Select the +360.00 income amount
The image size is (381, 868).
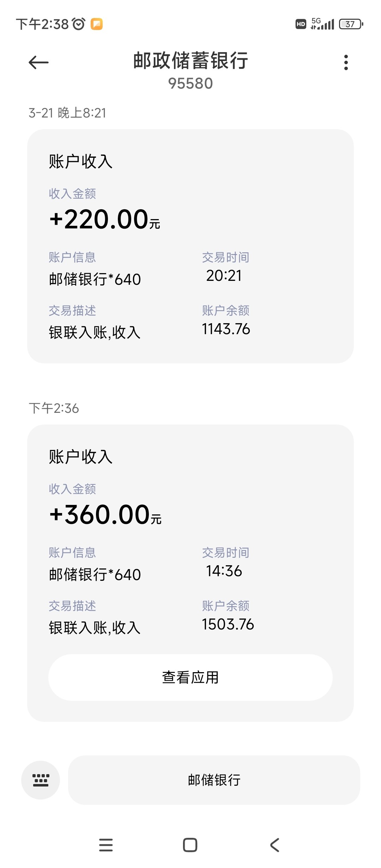pos(105,515)
